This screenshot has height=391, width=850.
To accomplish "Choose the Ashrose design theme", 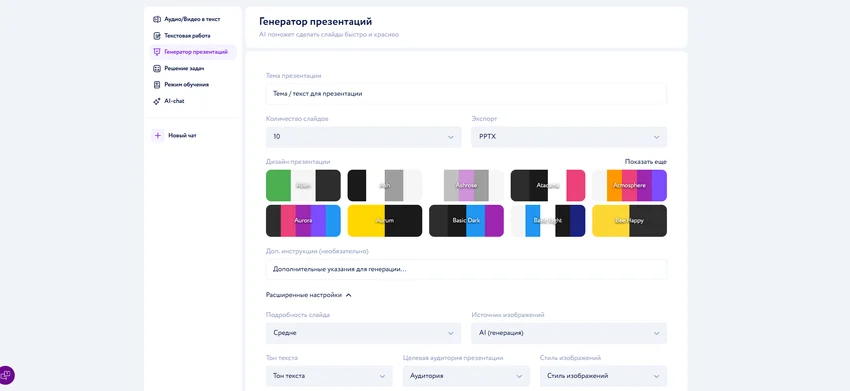I will click(x=466, y=185).
